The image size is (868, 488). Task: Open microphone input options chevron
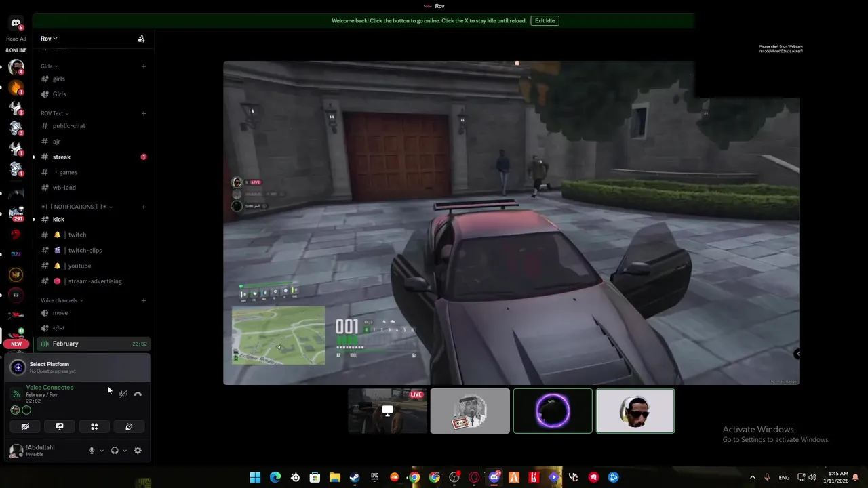pos(102,451)
